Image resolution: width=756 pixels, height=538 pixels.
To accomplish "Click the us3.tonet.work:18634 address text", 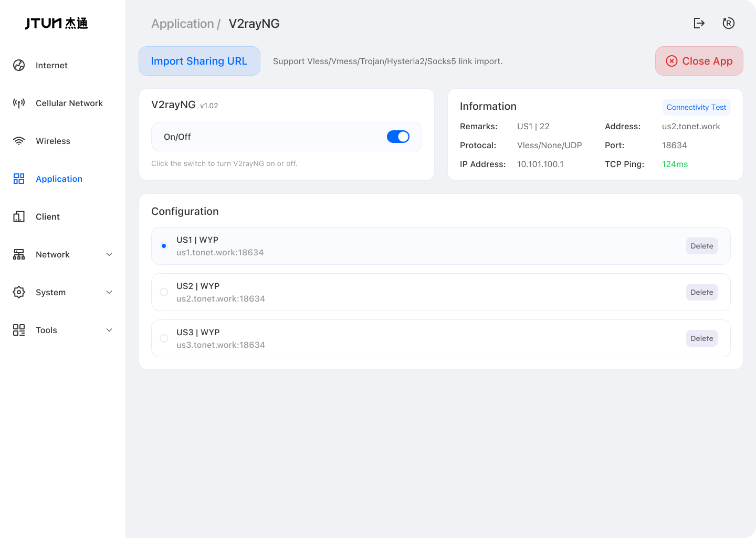I will click(220, 345).
